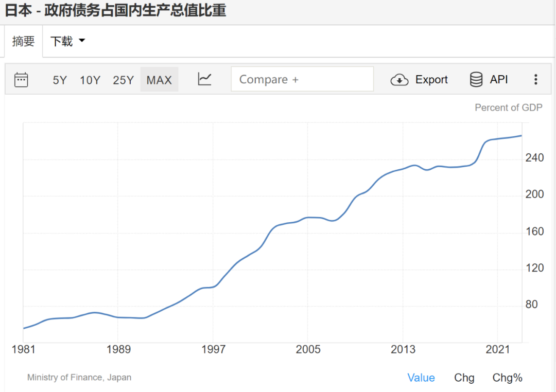556x392 pixels.
Task: Change chart type with line chart icon
Action: (x=204, y=79)
